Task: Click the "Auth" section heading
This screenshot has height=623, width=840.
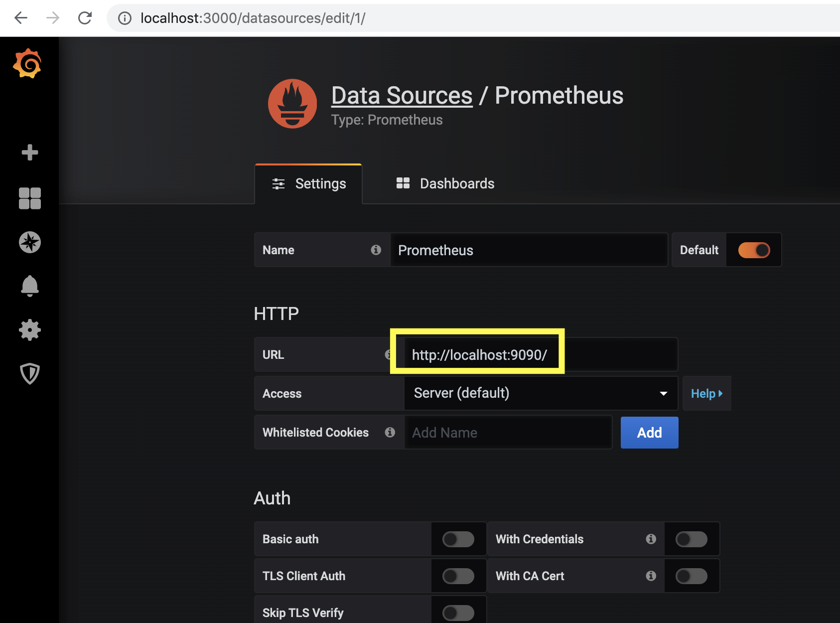Action: point(272,498)
